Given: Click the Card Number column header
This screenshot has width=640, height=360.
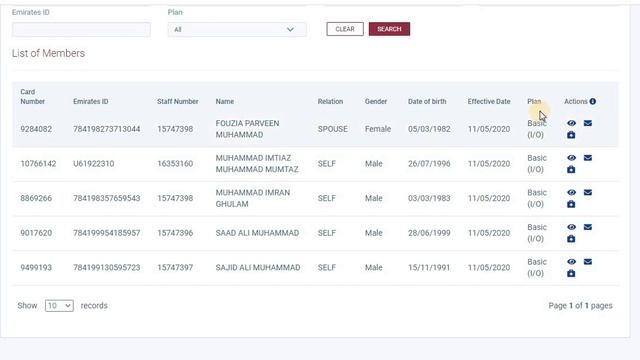Looking at the screenshot, I should 33,97.
